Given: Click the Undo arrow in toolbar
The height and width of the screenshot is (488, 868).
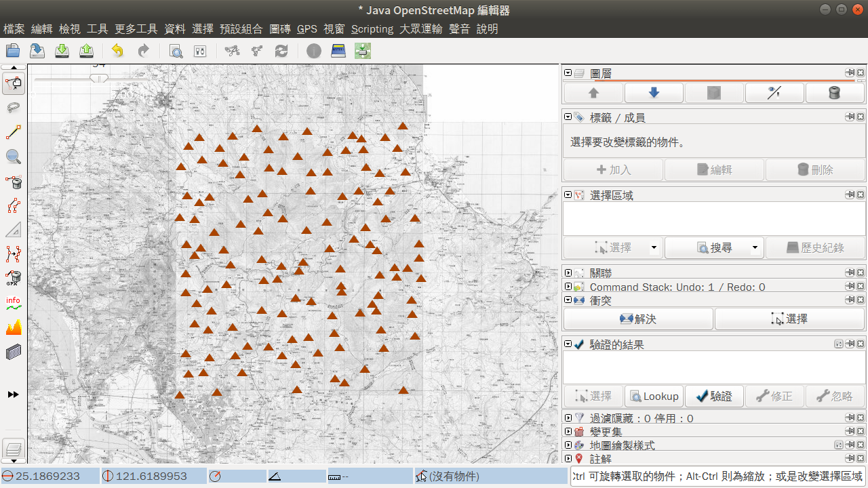Looking at the screenshot, I should coord(117,51).
